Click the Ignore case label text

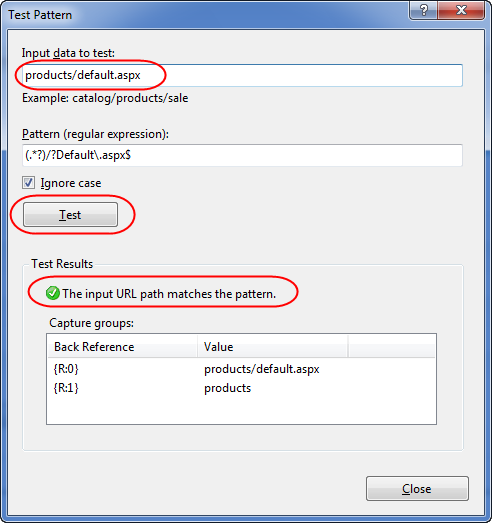[x=71, y=183]
